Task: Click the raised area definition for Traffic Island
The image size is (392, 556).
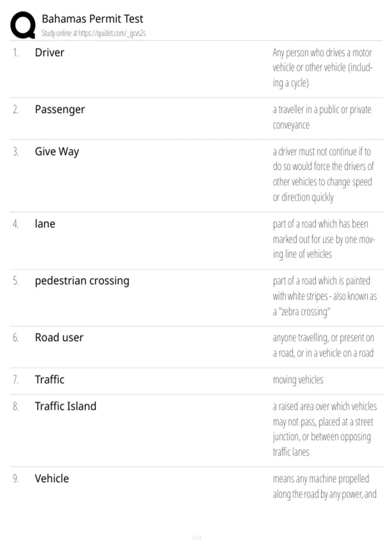Action: [325, 429]
